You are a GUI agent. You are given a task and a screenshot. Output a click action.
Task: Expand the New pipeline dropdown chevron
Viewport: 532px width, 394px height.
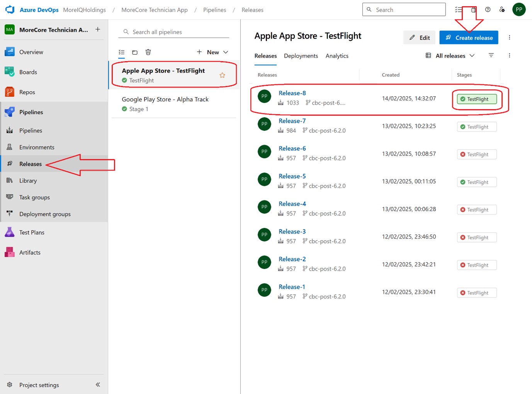pos(226,52)
